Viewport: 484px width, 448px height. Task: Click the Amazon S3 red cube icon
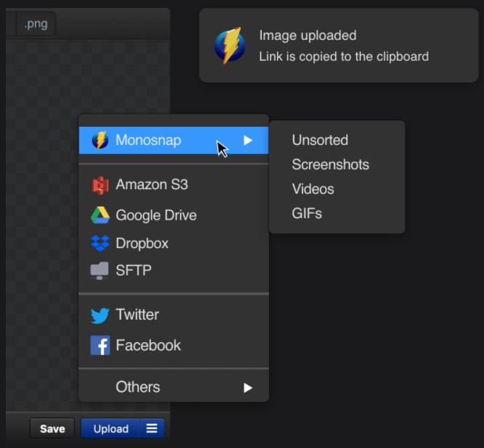click(100, 186)
